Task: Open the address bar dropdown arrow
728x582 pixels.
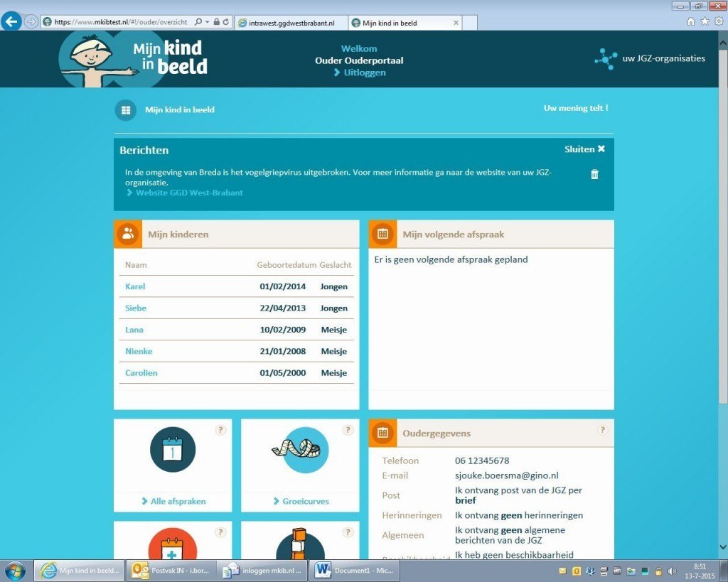Action: coord(207,22)
